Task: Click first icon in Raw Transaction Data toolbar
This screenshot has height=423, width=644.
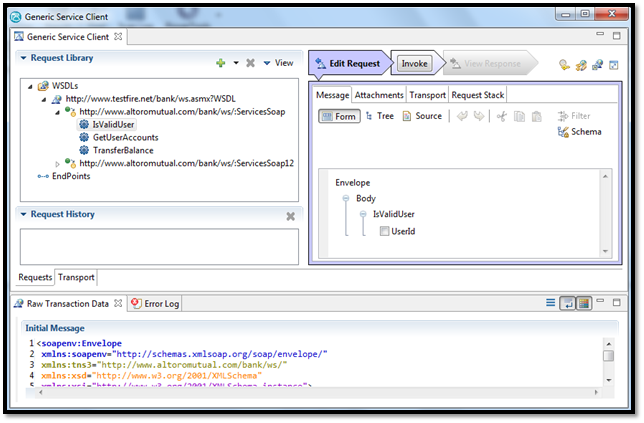Action: pyautogui.click(x=550, y=303)
